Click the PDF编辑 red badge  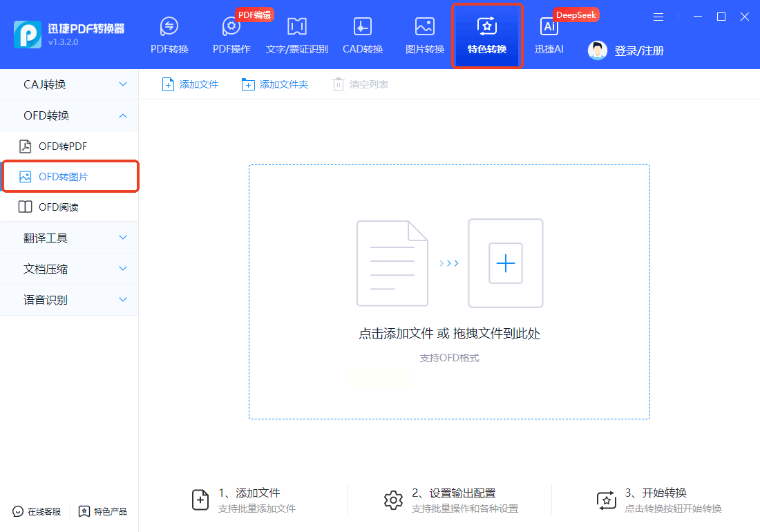click(x=254, y=15)
